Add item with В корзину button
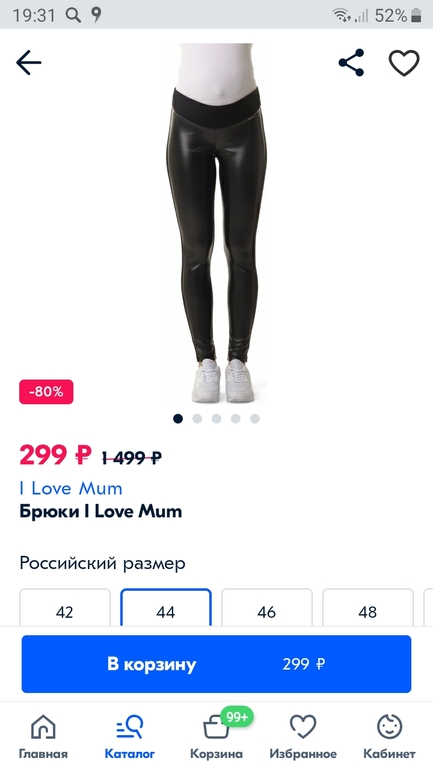Viewport: 433px width, 770px height. click(x=216, y=664)
